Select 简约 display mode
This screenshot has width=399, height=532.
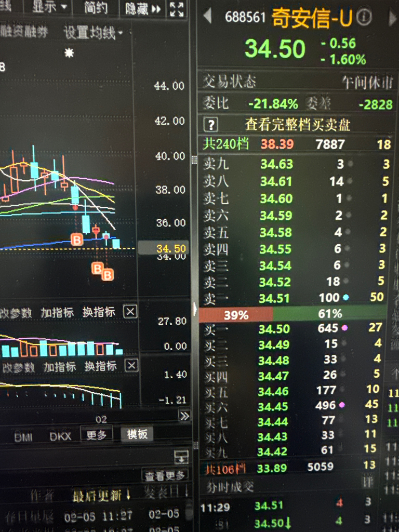click(96, 7)
